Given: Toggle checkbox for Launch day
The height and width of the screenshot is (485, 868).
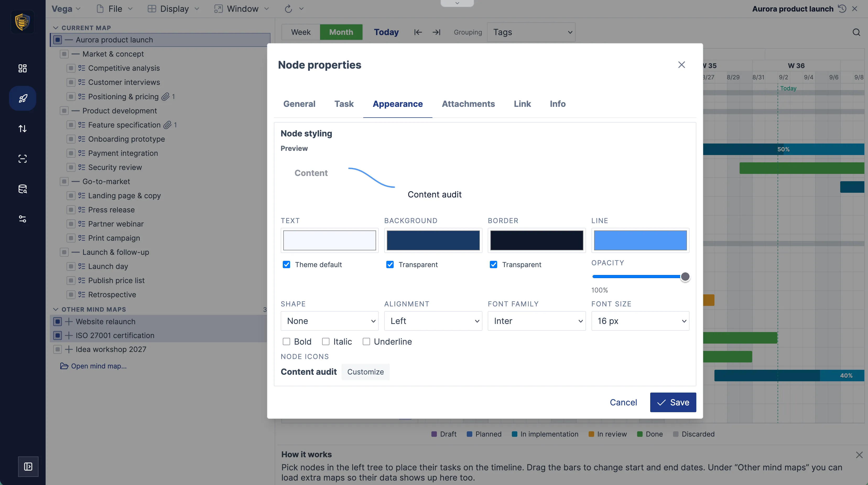Looking at the screenshot, I should [71, 266].
